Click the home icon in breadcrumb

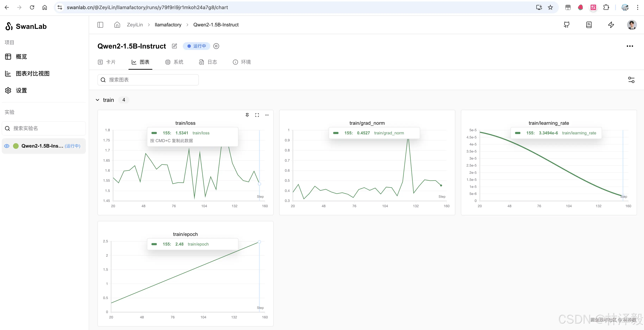point(117,25)
